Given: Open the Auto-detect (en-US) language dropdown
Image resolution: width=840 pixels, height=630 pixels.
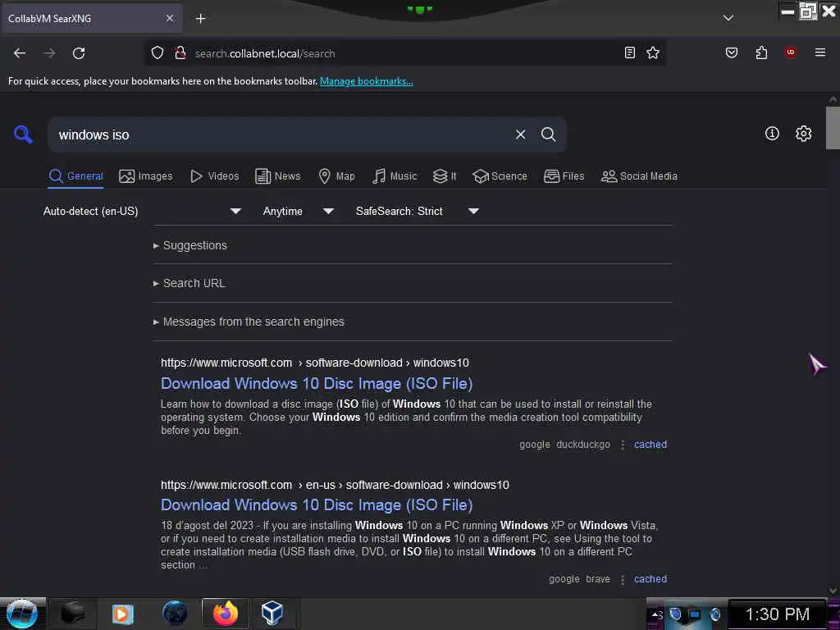Looking at the screenshot, I should tap(142, 211).
